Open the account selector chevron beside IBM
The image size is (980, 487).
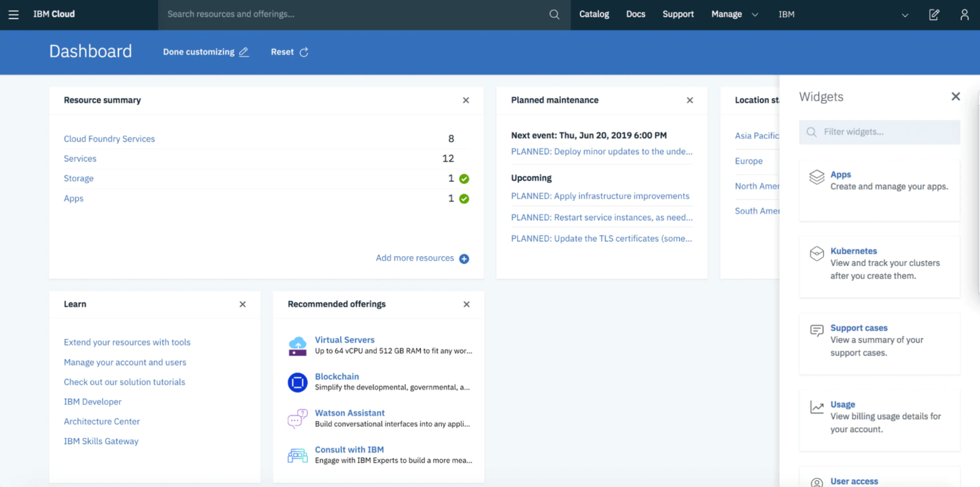click(905, 14)
